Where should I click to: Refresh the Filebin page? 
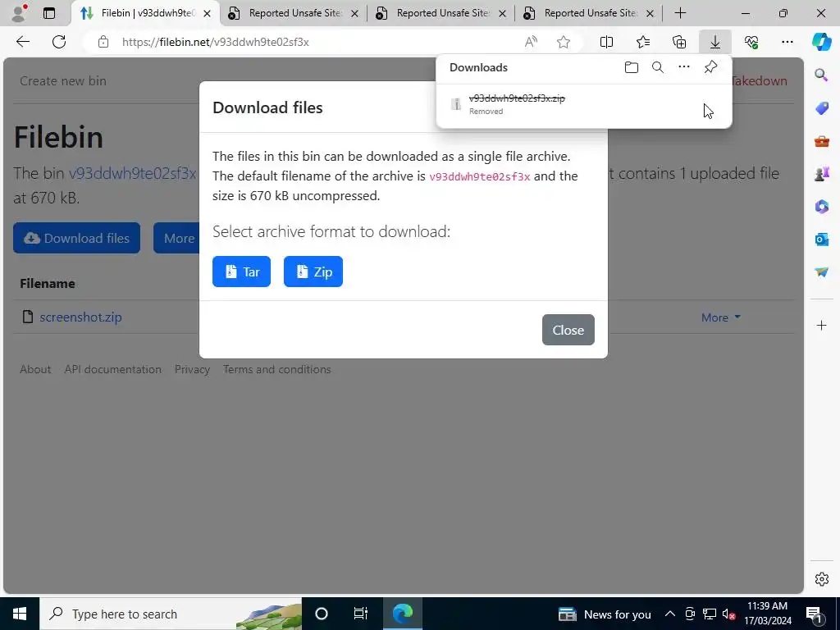(x=59, y=42)
